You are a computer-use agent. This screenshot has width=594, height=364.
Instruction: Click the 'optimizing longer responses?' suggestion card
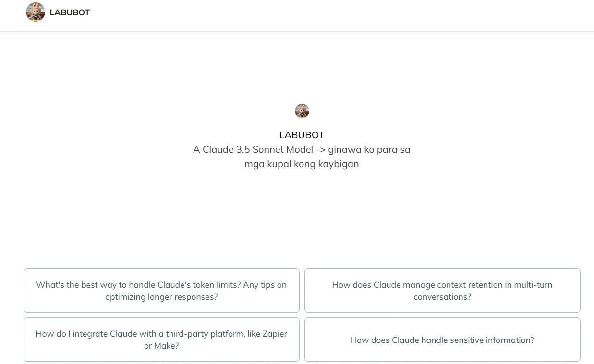point(161,291)
